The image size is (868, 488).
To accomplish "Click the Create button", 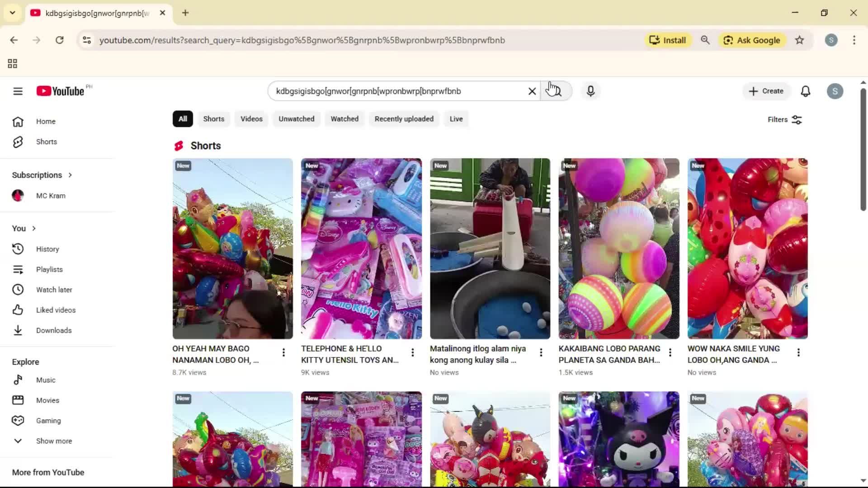I will coord(766,91).
